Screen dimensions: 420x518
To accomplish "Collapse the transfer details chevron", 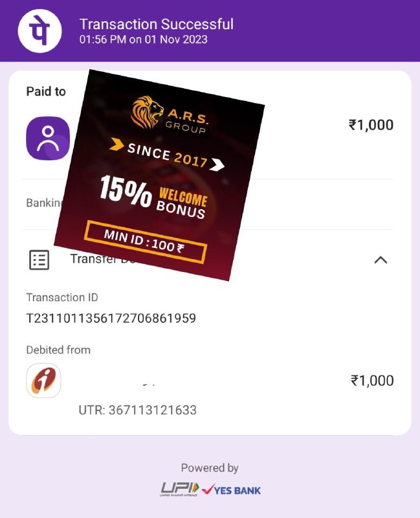I will 381,260.
